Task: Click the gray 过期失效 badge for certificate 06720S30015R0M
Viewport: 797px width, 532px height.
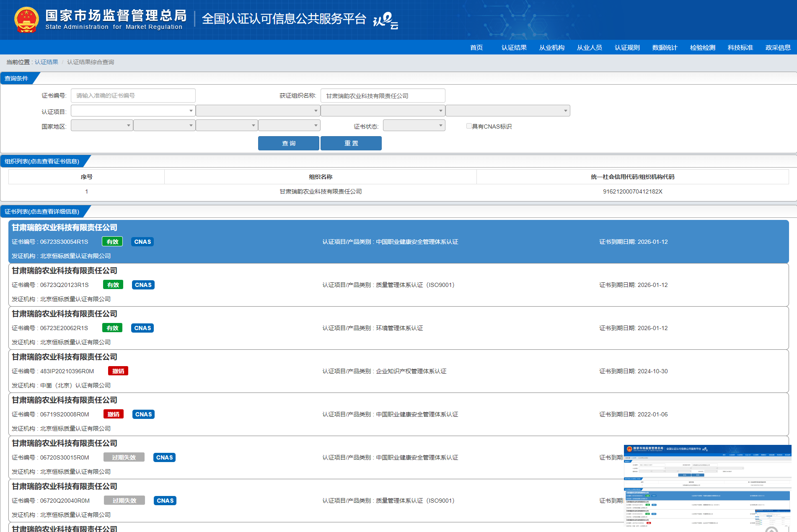Action: 124,457
